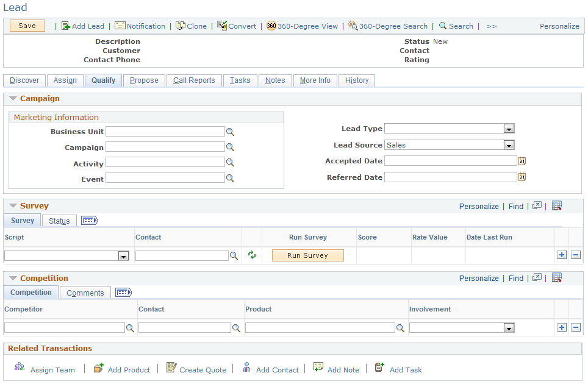Click the Add Product icon
Screen dimensions: 588x384
pos(99,368)
